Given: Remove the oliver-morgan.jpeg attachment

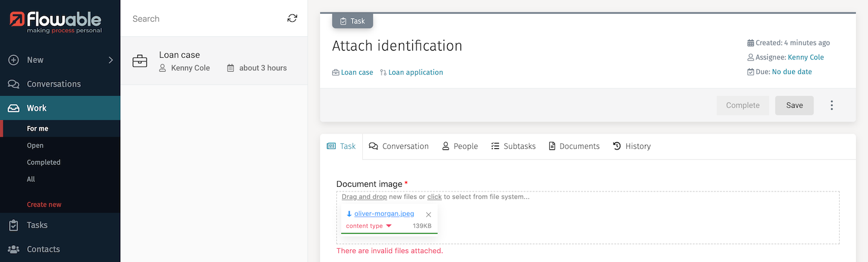Looking at the screenshot, I should 429,214.
